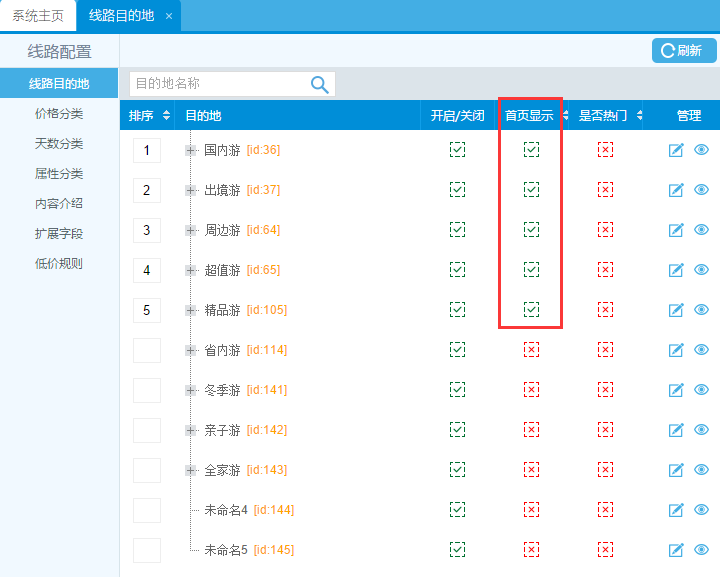Switch to the 系统主页 tab

point(38,16)
